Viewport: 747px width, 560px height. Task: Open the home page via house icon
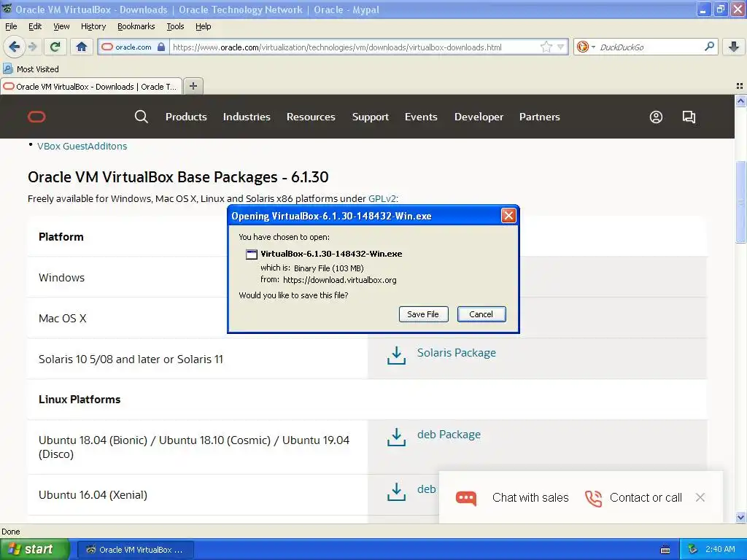coord(82,47)
